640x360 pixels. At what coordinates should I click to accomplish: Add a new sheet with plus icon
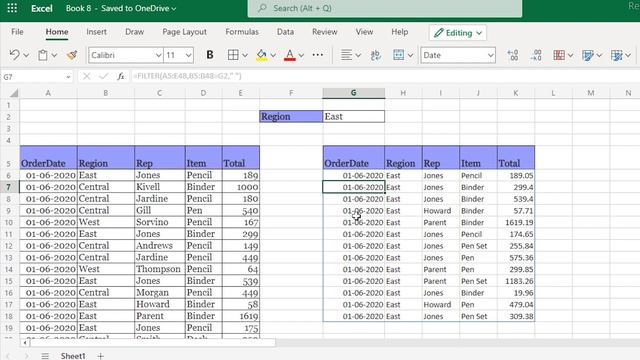(100, 356)
